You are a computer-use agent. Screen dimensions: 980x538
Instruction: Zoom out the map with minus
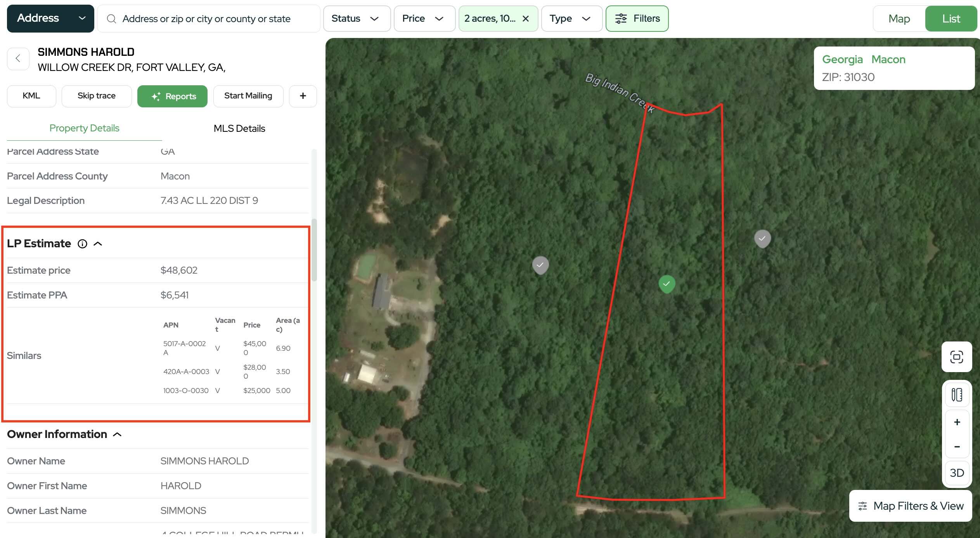[x=957, y=447]
